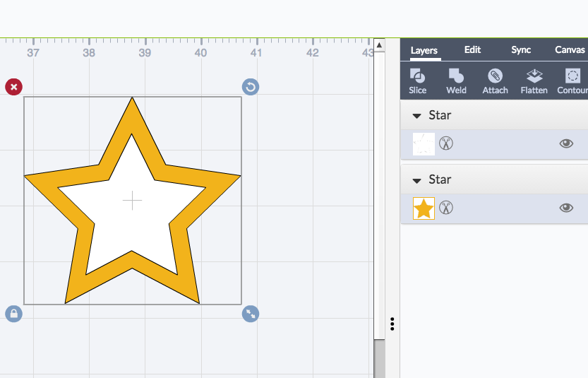The height and width of the screenshot is (378, 588).
Task: Select the white star layer thumbnail
Action: tap(424, 144)
